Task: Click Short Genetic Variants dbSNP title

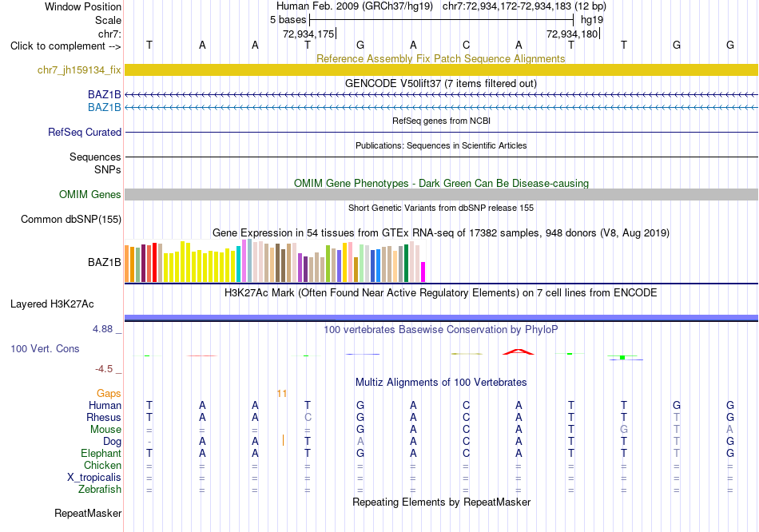Action: click(441, 208)
